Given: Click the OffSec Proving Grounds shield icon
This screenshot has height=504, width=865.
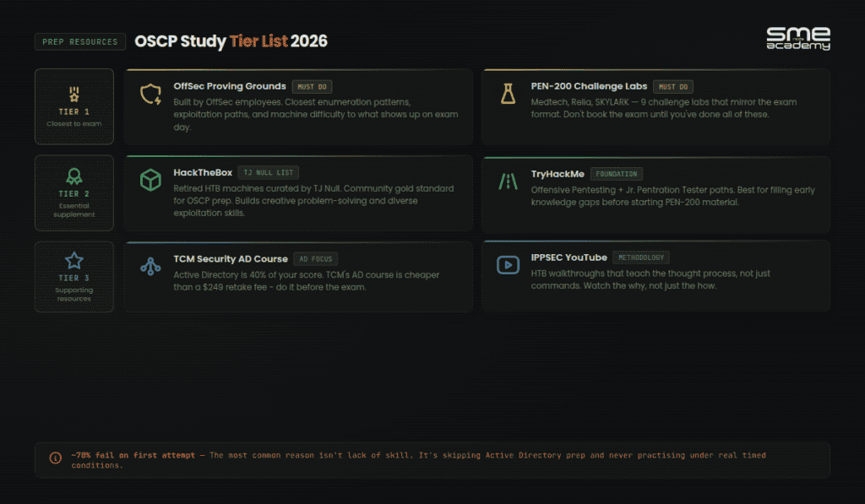Looking at the screenshot, I should [150, 95].
